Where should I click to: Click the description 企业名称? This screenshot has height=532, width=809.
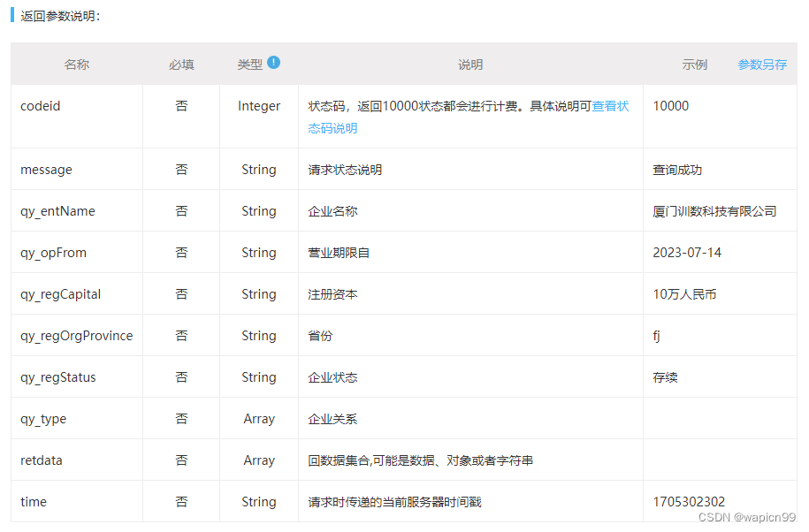(x=332, y=211)
